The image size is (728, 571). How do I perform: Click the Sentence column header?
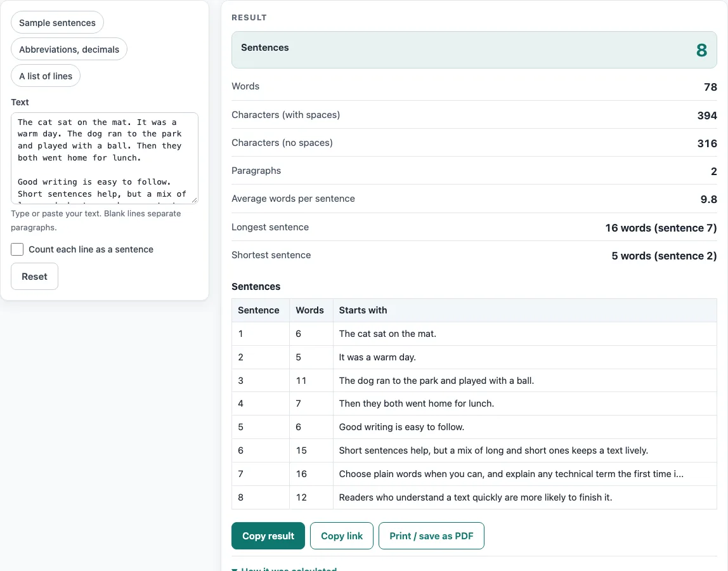[x=261, y=310]
